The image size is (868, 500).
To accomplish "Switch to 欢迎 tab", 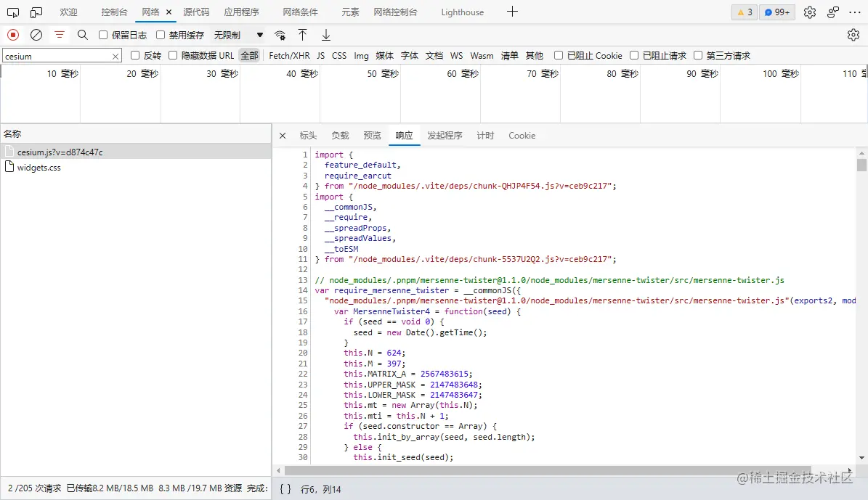I will (69, 12).
